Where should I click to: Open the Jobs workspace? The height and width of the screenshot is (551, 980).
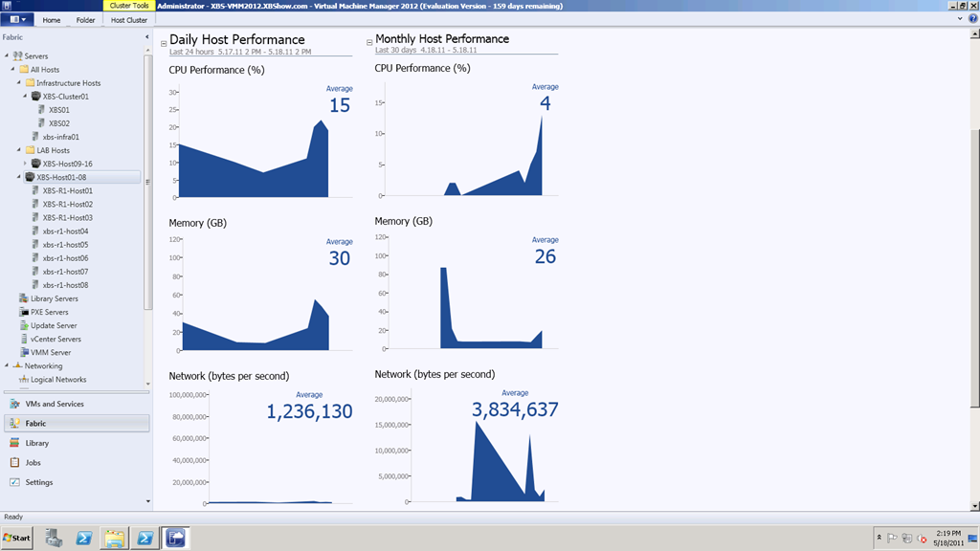pos(33,463)
